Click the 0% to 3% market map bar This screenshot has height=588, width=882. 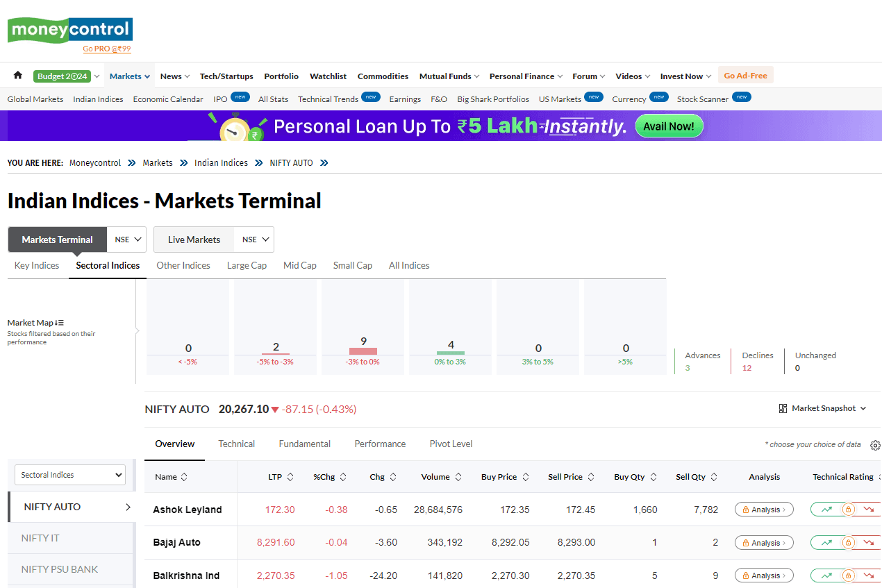click(451, 353)
